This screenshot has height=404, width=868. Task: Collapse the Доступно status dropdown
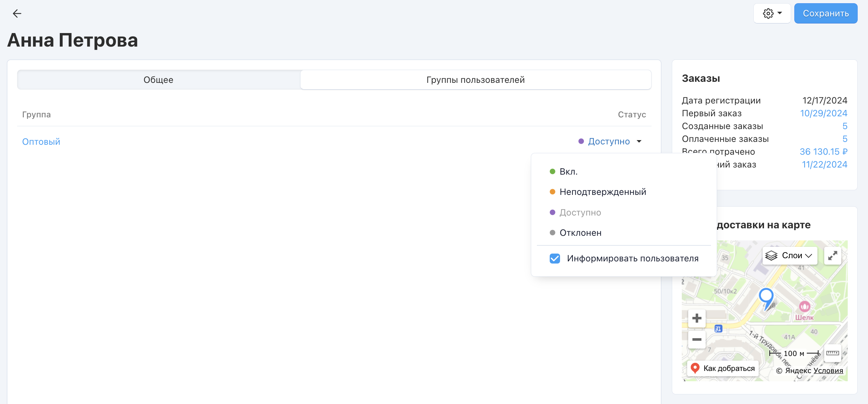pyautogui.click(x=639, y=142)
